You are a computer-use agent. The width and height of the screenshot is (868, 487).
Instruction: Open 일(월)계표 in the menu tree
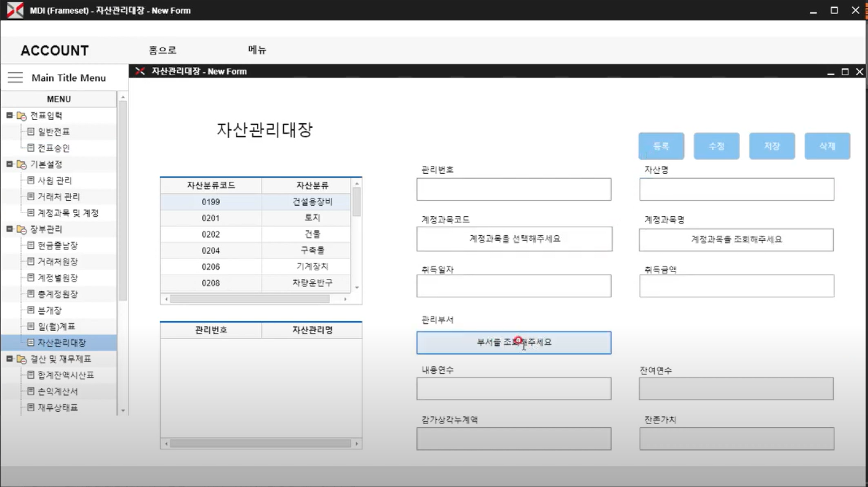pos(56,327)
